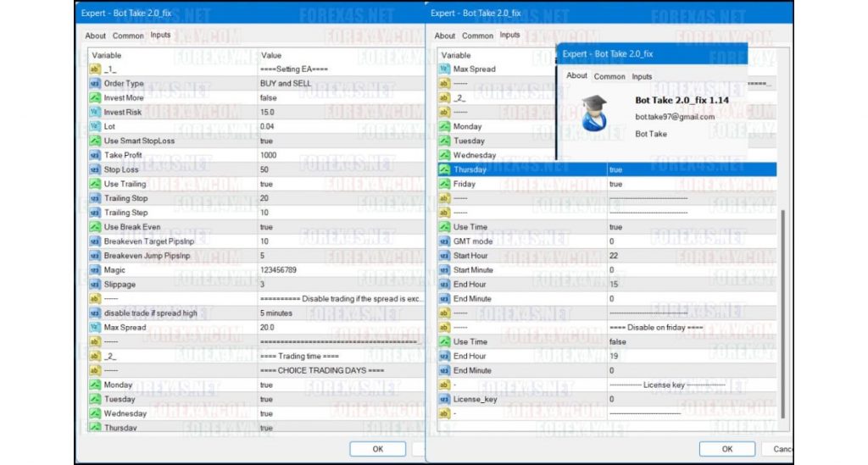Click 'Bot Take 2.0_fix 1.14' title in About
868x465 pixels.
tap(682, 101)
